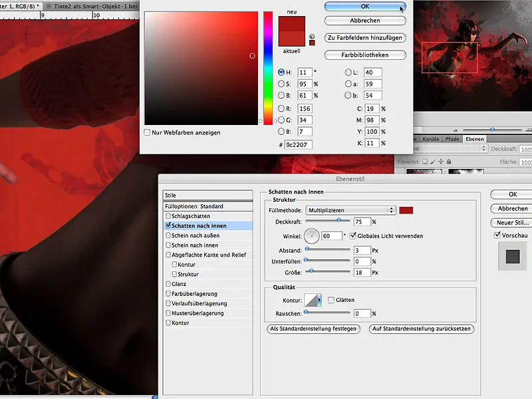This screenshot has width=532, height=399.
Task: Click Auf Standardeinstellung zurücksetzen button
Action: click(422, 329)
